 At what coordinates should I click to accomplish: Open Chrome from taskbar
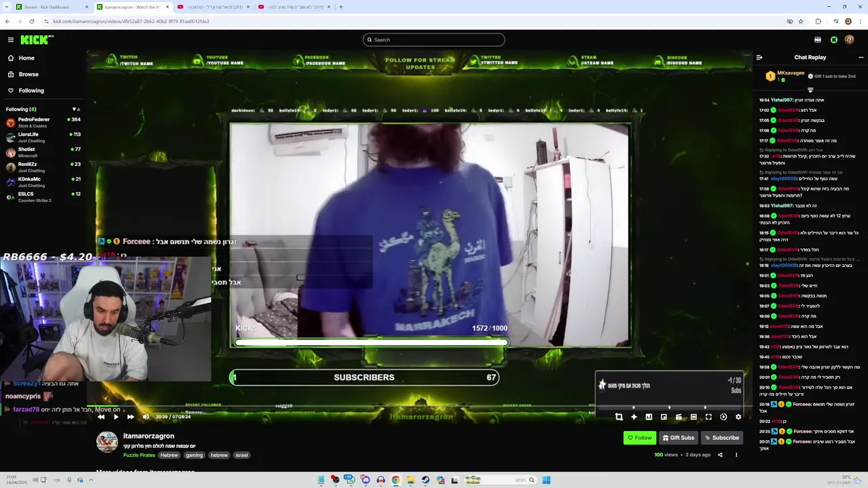point(395,480)
